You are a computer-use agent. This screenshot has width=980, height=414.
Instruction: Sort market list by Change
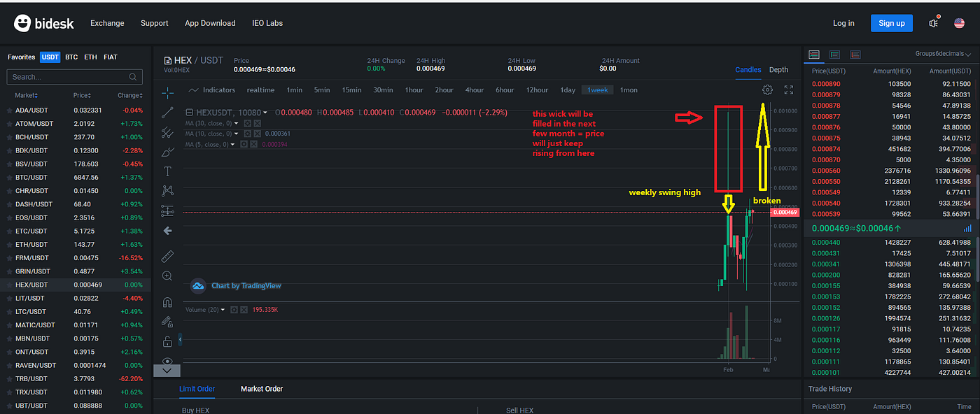(x=130, y=95)
